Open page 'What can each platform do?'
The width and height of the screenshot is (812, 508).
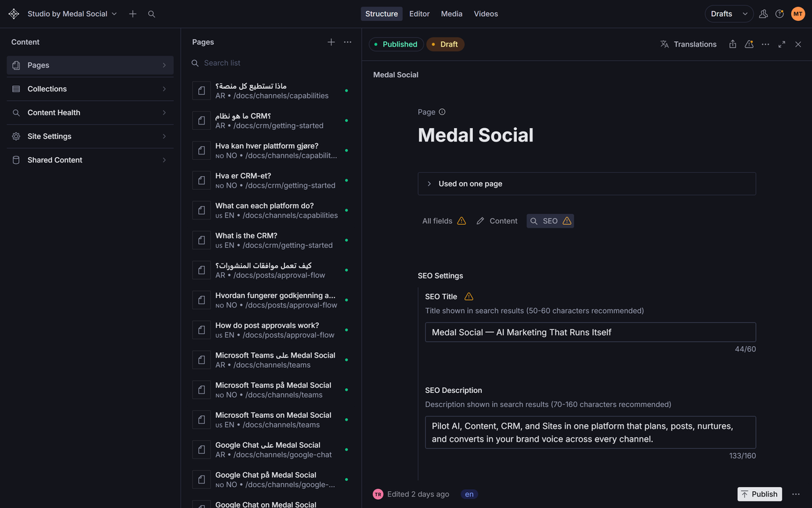click(271, 210)
